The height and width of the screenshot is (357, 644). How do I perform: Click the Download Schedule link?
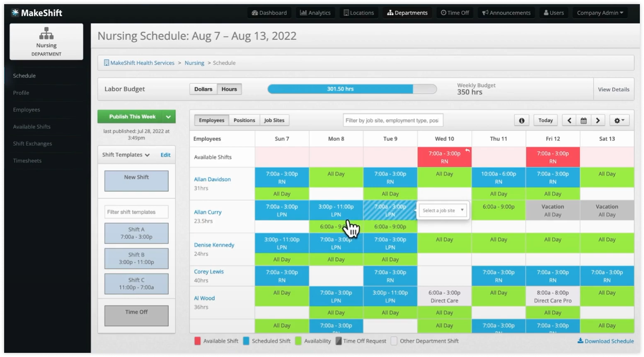coord(605,341)
